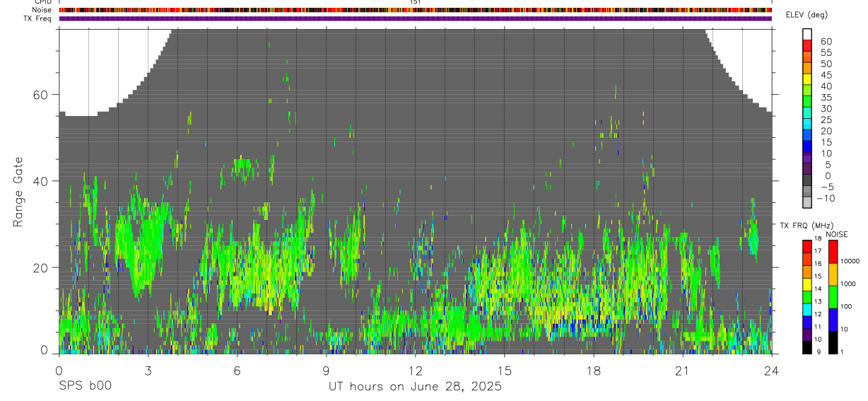
Task: Click the light gray bottom swatch below -10 on the ELEV bar
Action: pyautogui.click(x=807, y=202)
